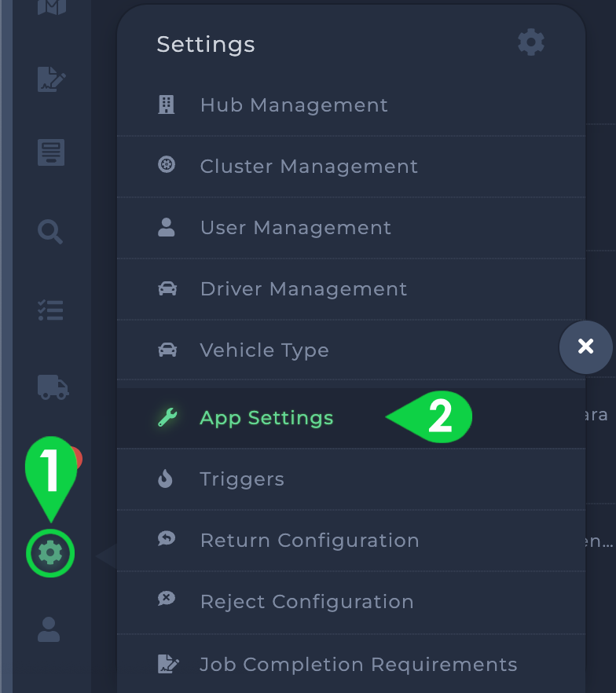Viewport: 616px width, 693px height.
Task: Close the settings panel with X button
Action: pos(586,347)
